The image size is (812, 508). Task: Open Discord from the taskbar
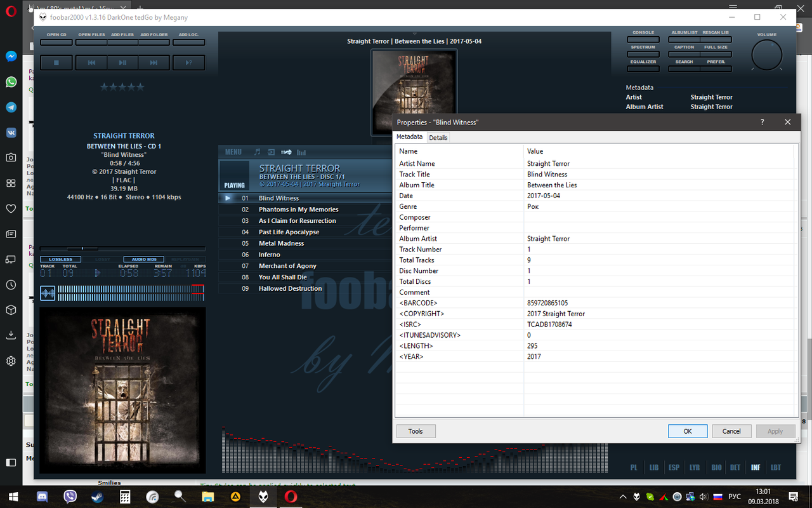pyautogui.click(x=43, y=496)
